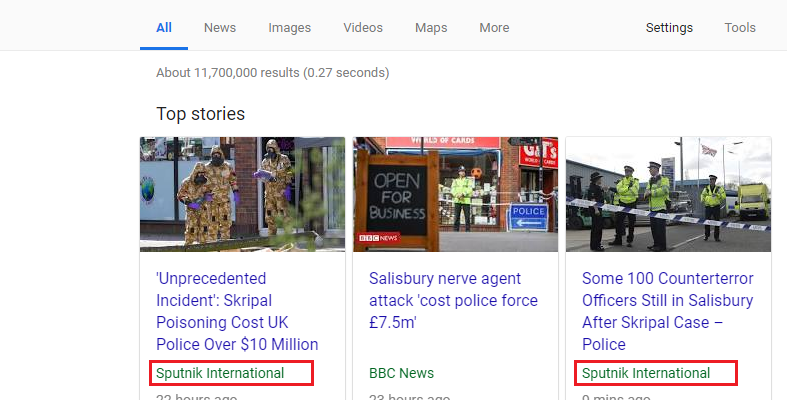Open the police cordon photo thumbnail
Viewport: 787px width, 400px height.
[668, 194]
